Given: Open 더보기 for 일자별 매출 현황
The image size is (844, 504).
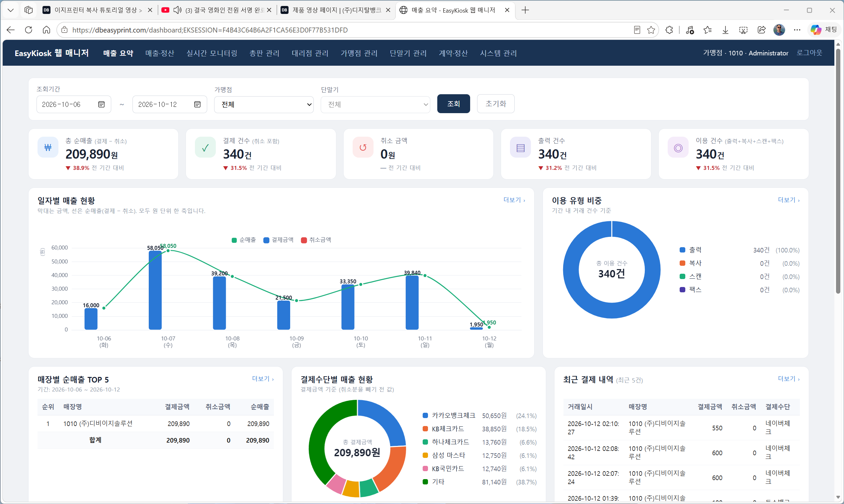Looking at the screenshot, I should tap(514, 200).
